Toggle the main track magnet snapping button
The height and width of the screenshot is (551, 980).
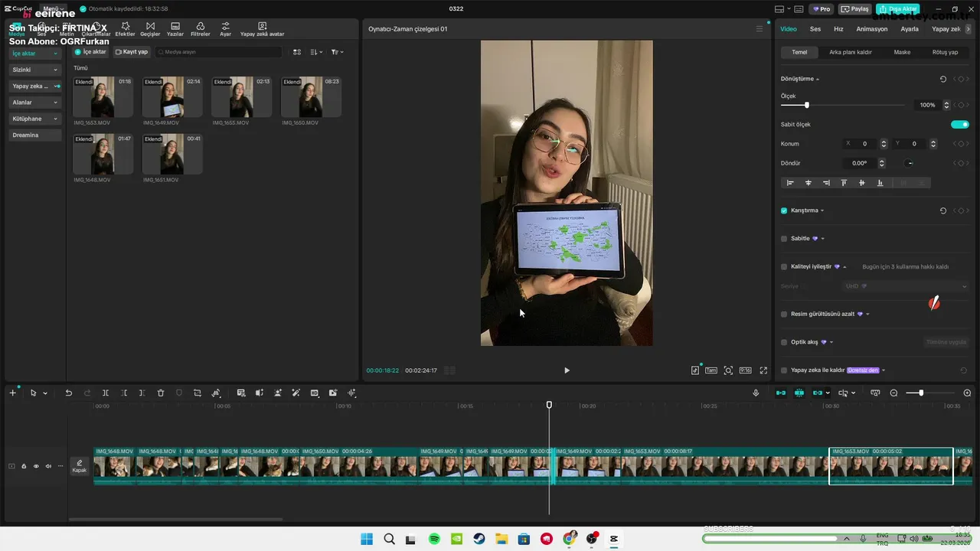tap(780, 393)
